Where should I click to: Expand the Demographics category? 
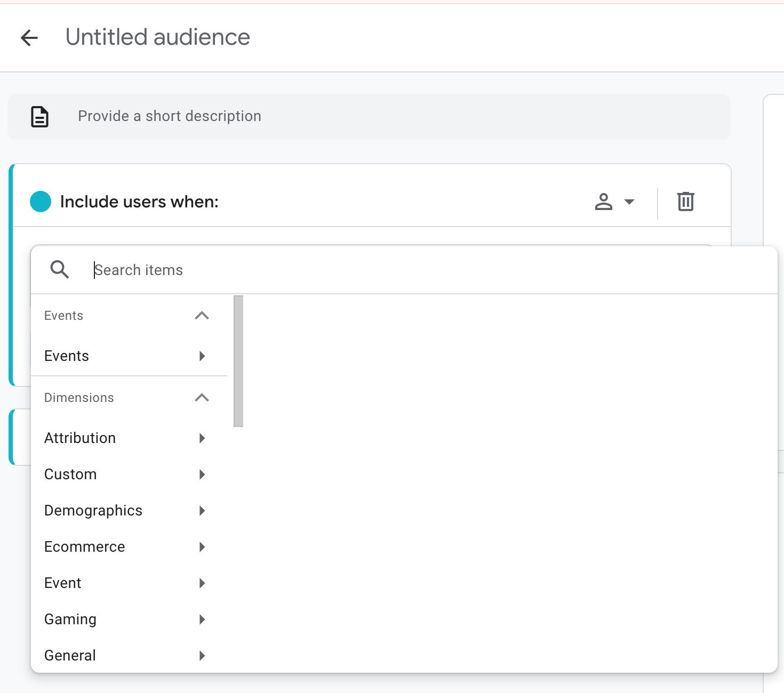[x=202, y=510]
